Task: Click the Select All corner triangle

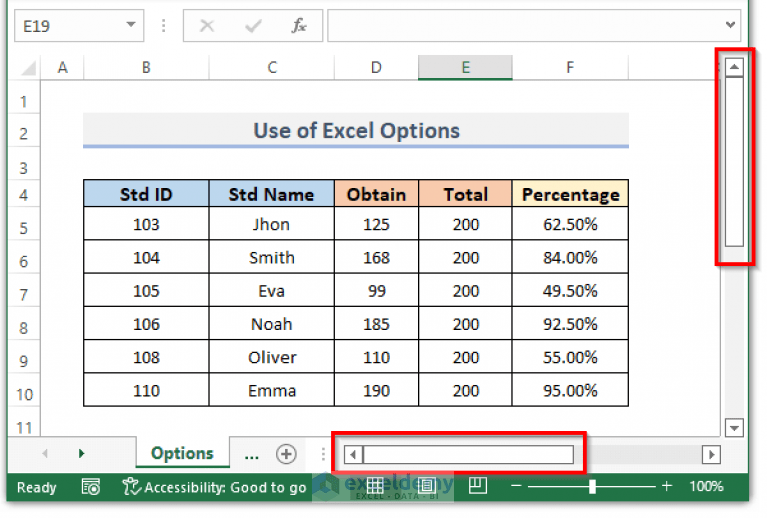Action: point(28,68)
